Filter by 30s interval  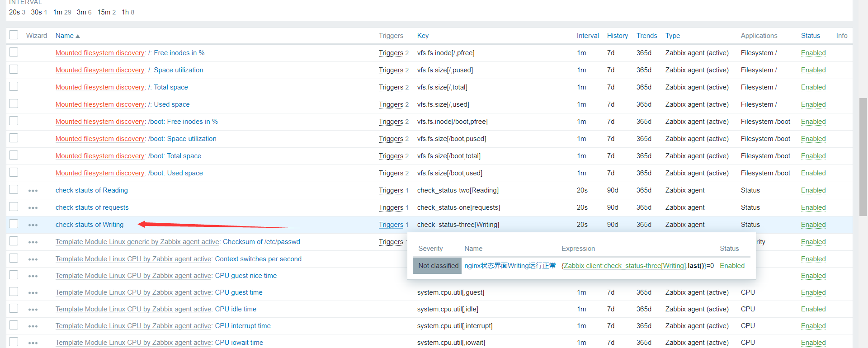tap(37, 12)
